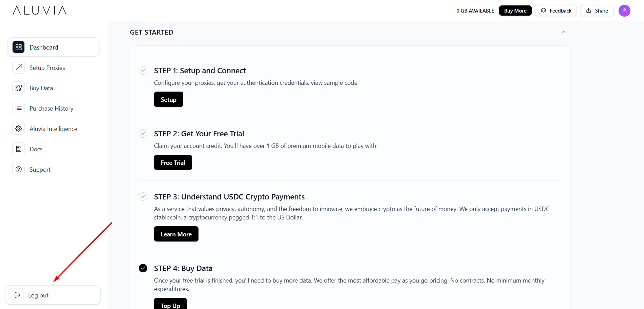Screen dimensions: 644x309
Task: Click the Dashboard grid icon
Action: [x=19, y=47]
